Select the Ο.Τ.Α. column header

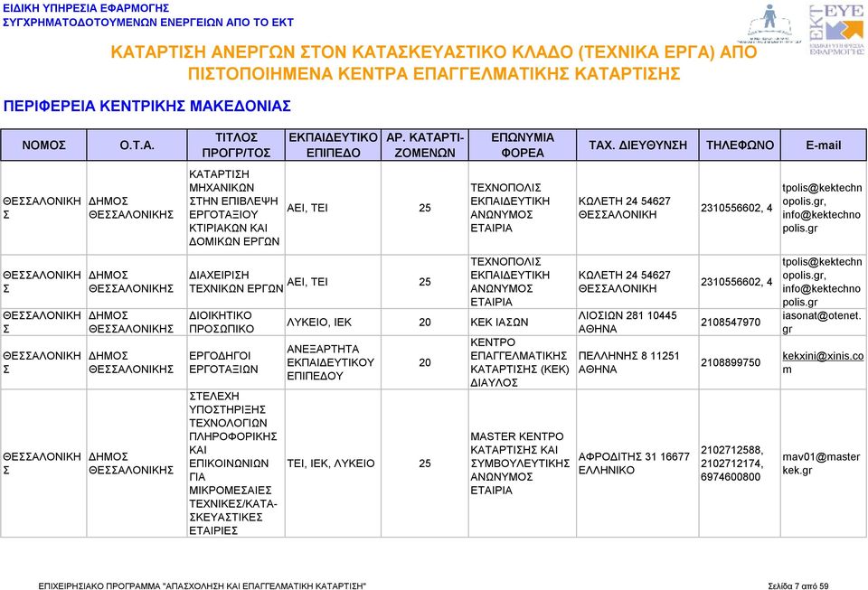pos(137,145)
